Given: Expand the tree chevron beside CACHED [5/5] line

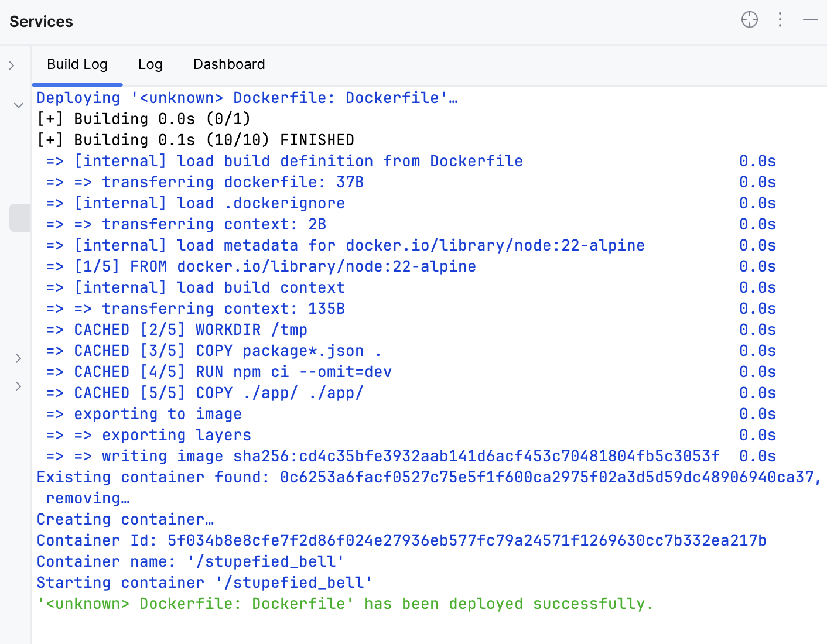Looking at the screenshot, I should tap(18, 386).
